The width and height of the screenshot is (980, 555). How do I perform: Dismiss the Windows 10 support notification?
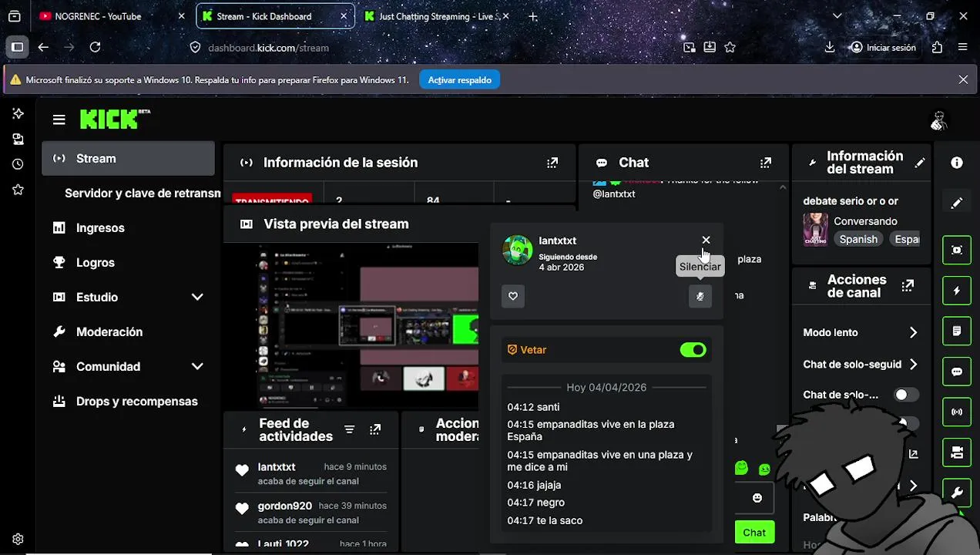963,79
